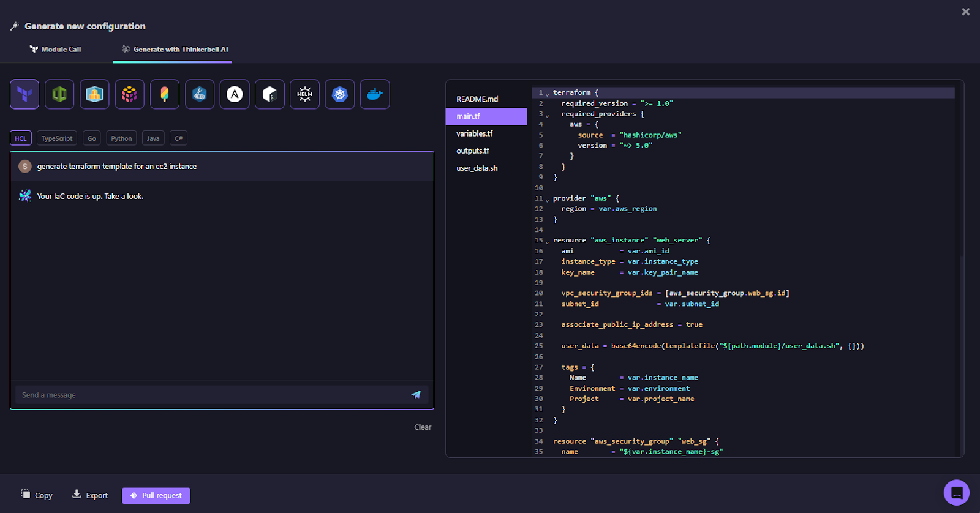Close the Generate new configuration dialog
The height and width of the screenshot is (513, 980).
[x=966, y=12]
